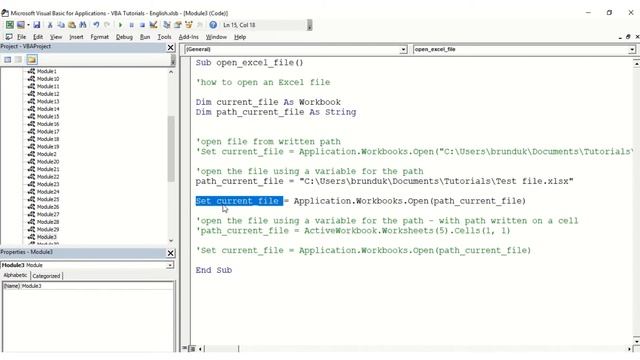Screen dimensions: 640x360
Task: Open the Run menu
Action: [145, 37]
